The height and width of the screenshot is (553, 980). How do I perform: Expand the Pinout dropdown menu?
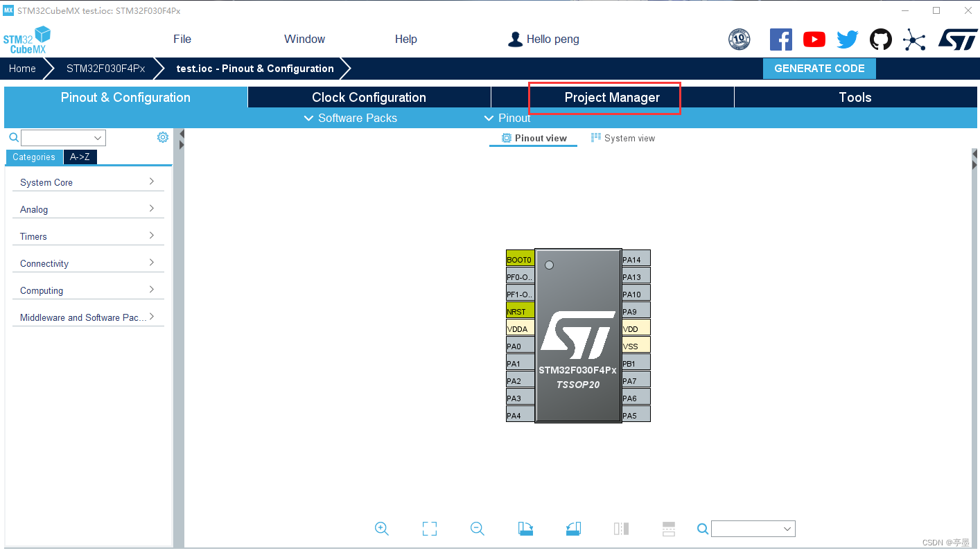click(507, 119)
